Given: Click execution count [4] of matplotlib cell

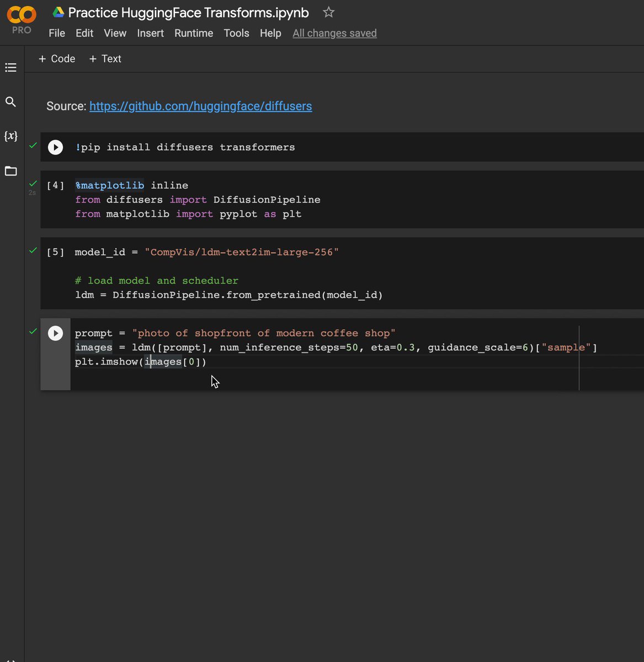Looking at the screenshot, I should (x=55, y=185).
